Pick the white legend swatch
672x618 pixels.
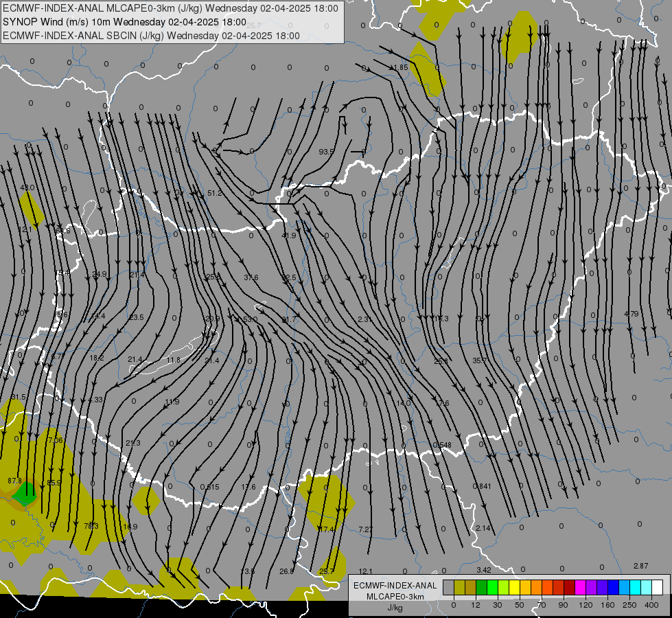click(x=657, y=587)
